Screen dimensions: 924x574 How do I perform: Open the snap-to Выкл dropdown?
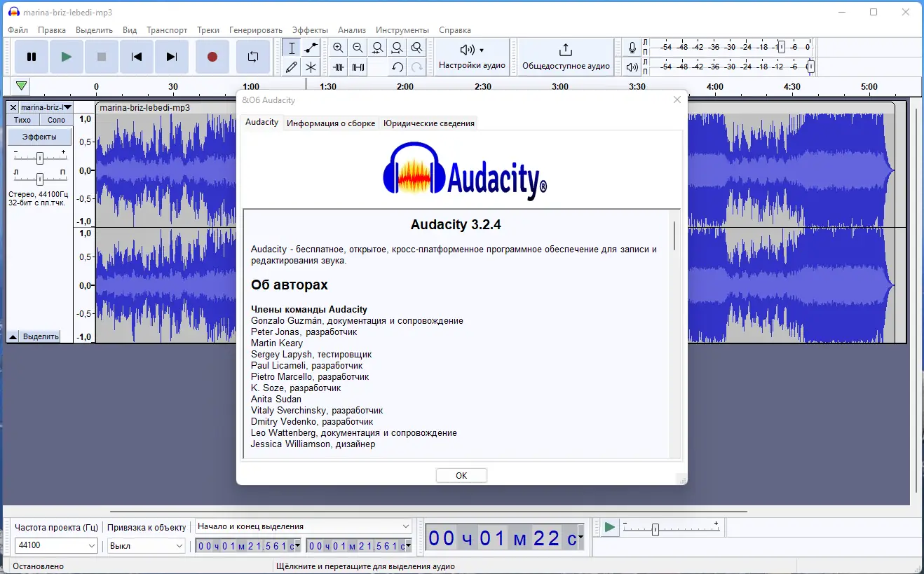(146, 545)
